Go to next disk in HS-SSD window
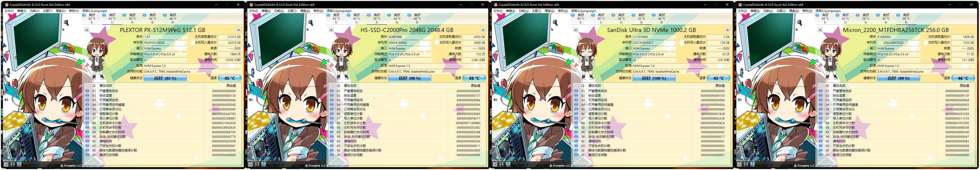Screen dimensions: 980x170 coord(484,30)
